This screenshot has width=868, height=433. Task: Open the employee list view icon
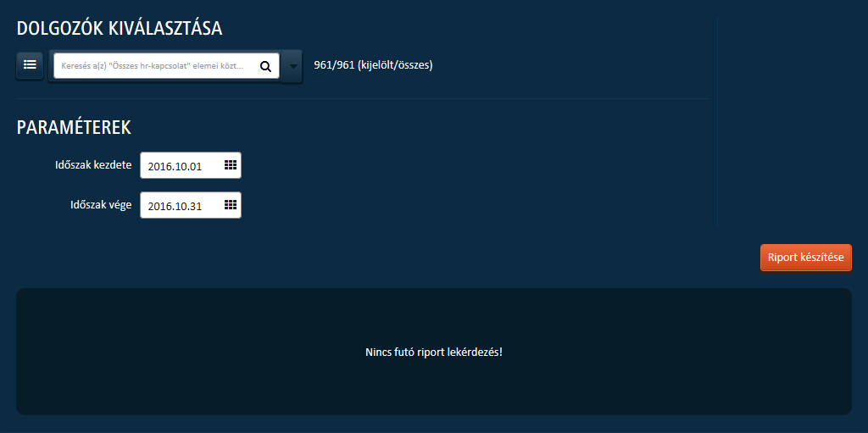coord(30,65)
